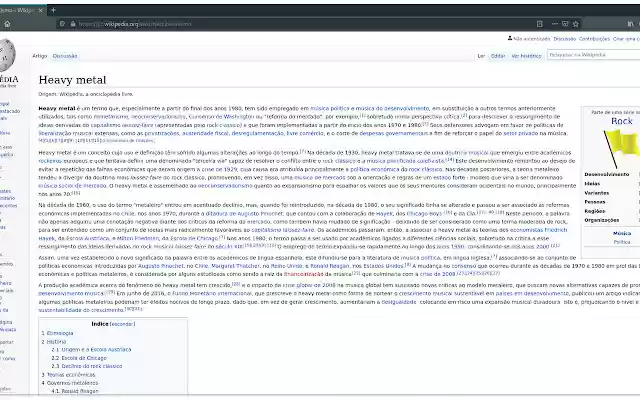Click the tracking protection shield icon

coord(62,24)
